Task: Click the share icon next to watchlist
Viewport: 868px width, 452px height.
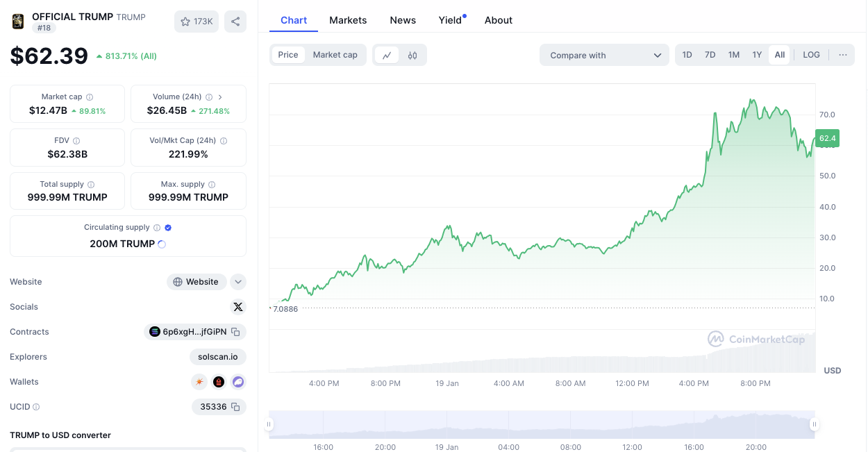Action: (x=235, y=22)
